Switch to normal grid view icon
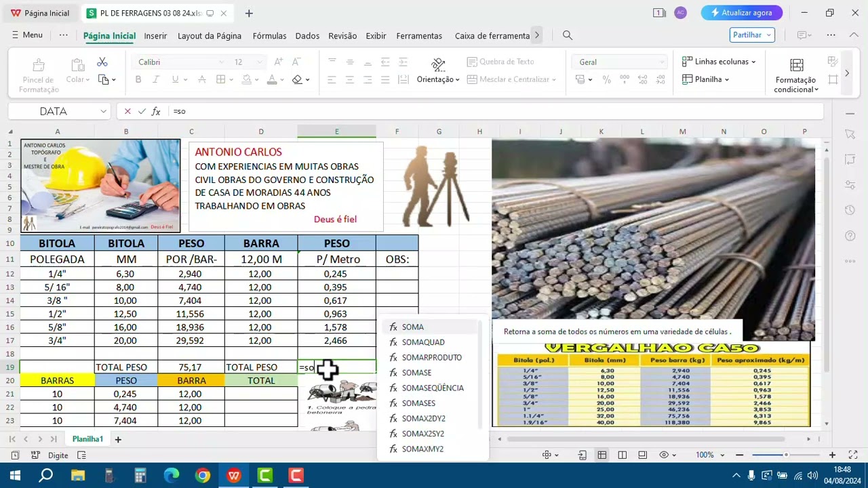This screenshot has height=488, width=868. 602,455
